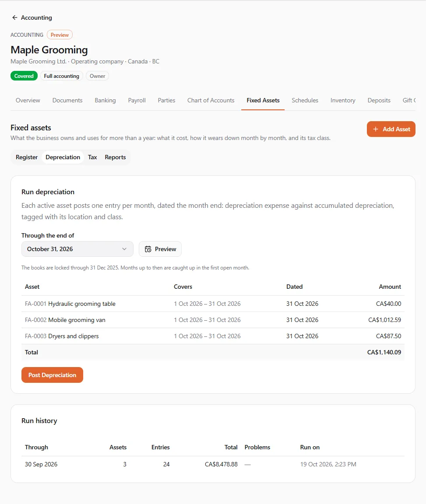
Task: Select the Depreciation sub-tab
Action: 63,157
